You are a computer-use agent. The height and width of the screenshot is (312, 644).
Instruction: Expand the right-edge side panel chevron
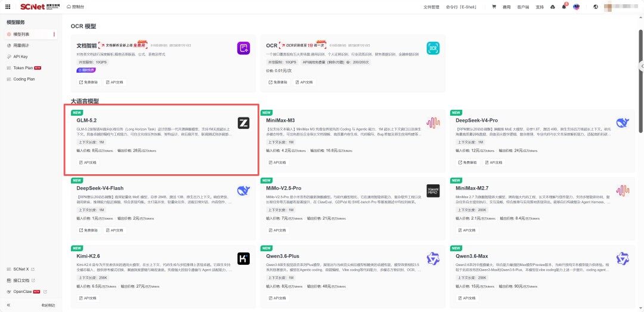[641, 66]
